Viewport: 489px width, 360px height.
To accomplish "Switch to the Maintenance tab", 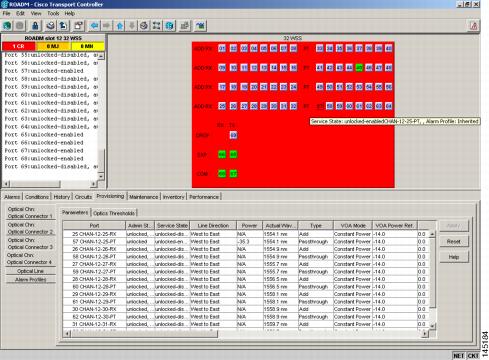I will (144, 197).
